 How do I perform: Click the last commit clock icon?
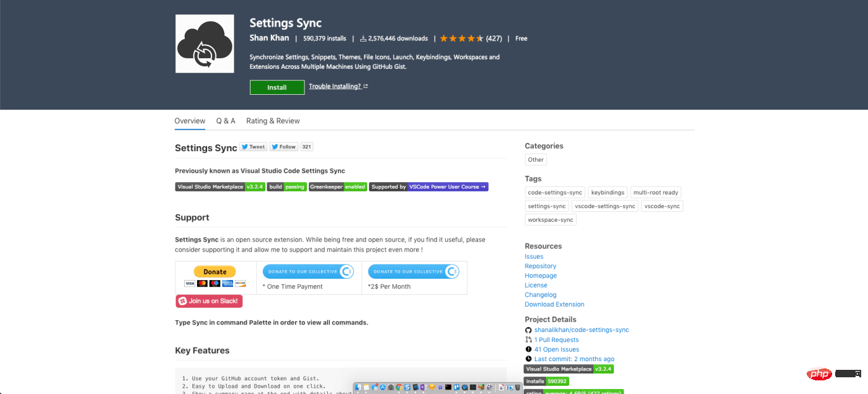[528, 359]
